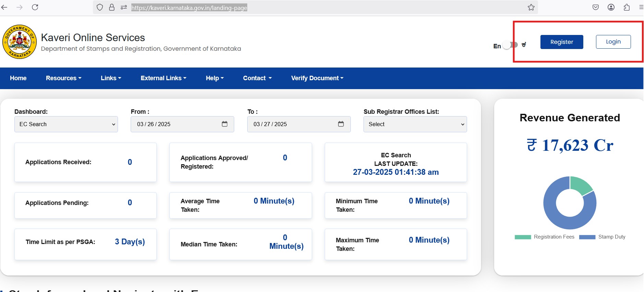Image resolution: width=644 pixels, height=292 pixels.
Task: Expand the Verify Document menu
Action: [x=317, y=78]
